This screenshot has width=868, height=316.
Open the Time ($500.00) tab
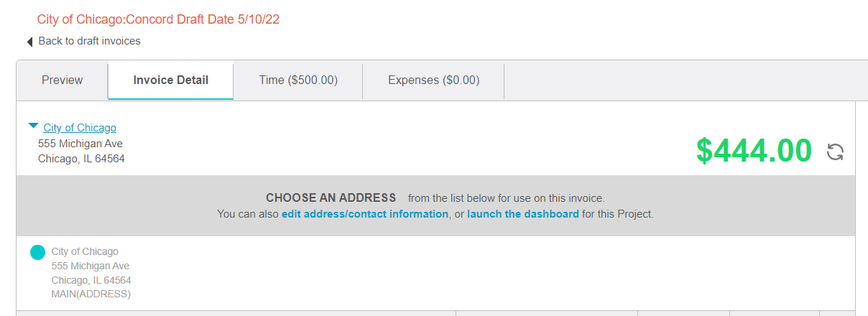(x=298, y=80)
